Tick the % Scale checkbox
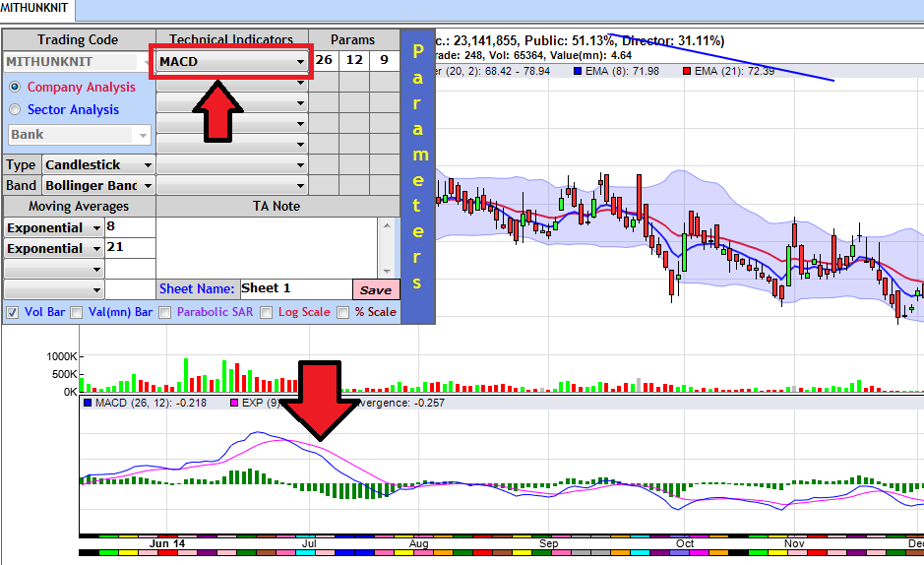Image resolution: width=924 pixels, height=565 pixels. [343, 312]
